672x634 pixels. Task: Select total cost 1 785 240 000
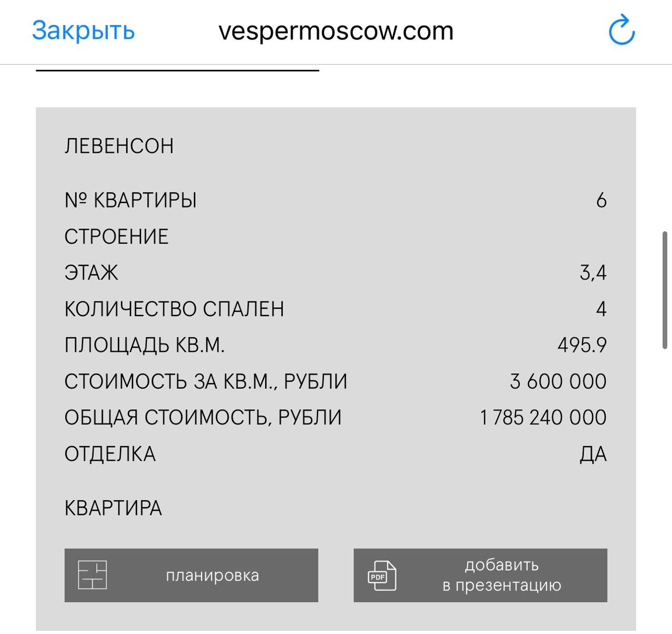tap(543, 418)
